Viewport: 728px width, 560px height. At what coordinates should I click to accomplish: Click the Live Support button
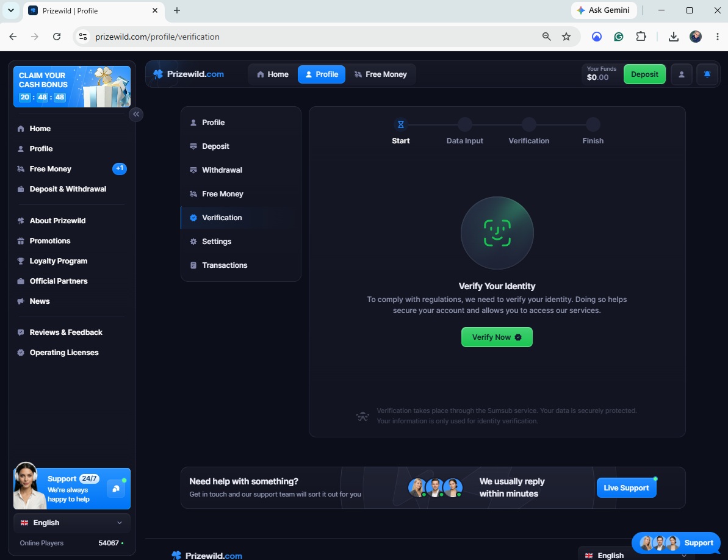coord(626,487)
